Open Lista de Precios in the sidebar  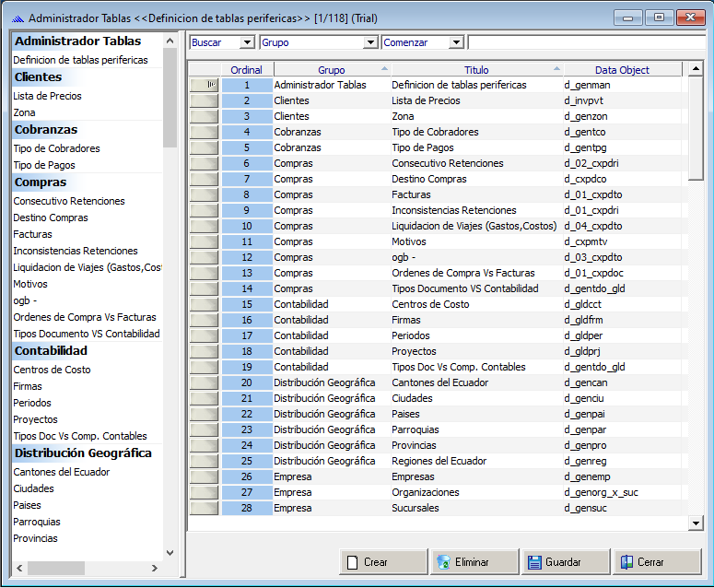coord(47,96)
